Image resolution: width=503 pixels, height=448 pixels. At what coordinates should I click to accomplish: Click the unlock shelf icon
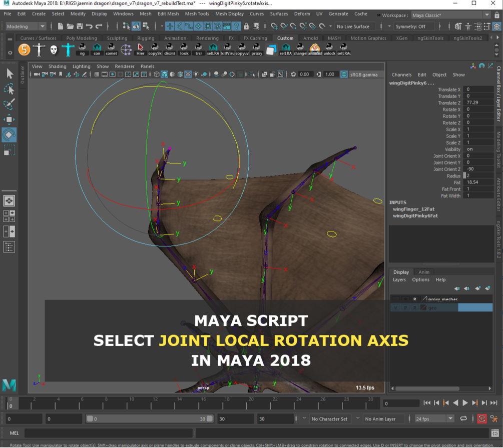coord(328,49)
